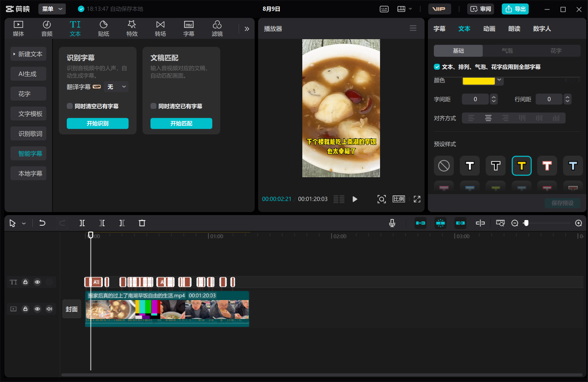Click the delete-right trim tool
Screen dimensions: 588x382
[x=122, y=223]
